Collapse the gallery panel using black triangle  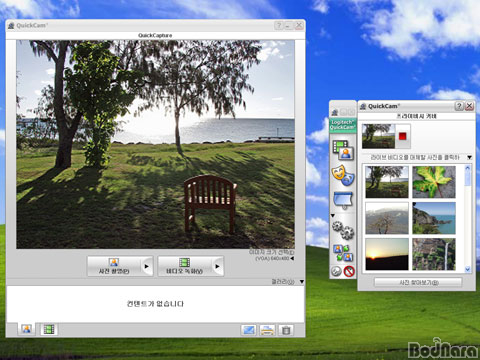point(301,282)
